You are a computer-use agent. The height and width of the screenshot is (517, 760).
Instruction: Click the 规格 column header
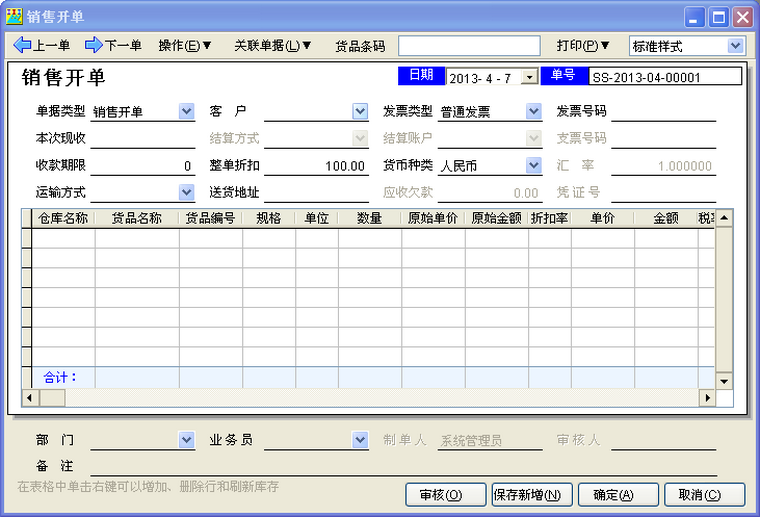269,218
